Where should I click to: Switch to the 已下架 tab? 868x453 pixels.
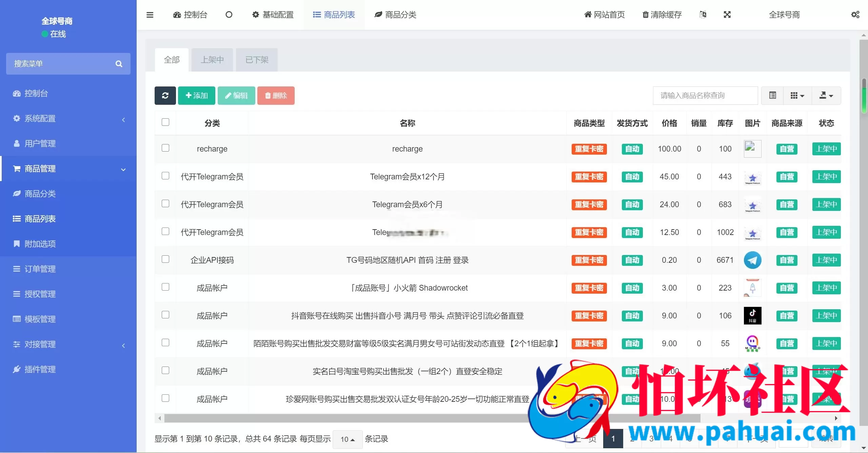click(256, 60)
